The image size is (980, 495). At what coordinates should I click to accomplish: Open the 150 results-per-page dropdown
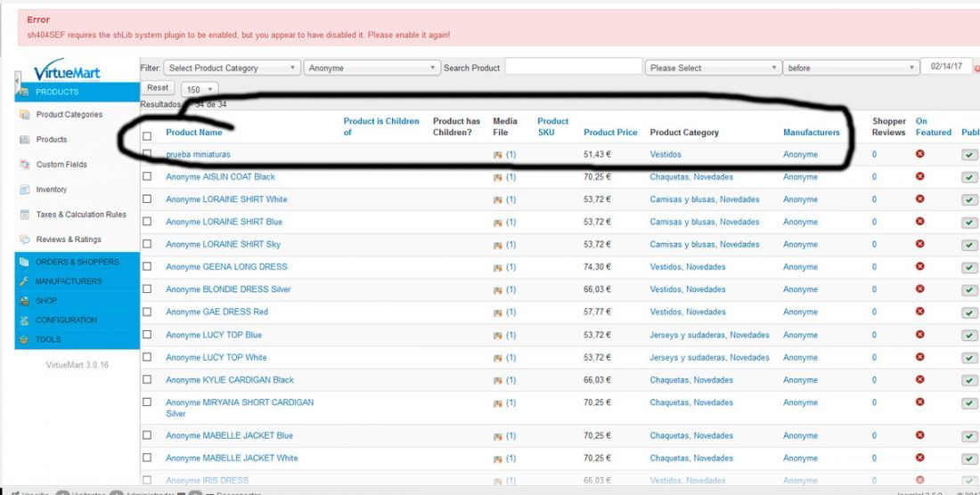[200, 89]
